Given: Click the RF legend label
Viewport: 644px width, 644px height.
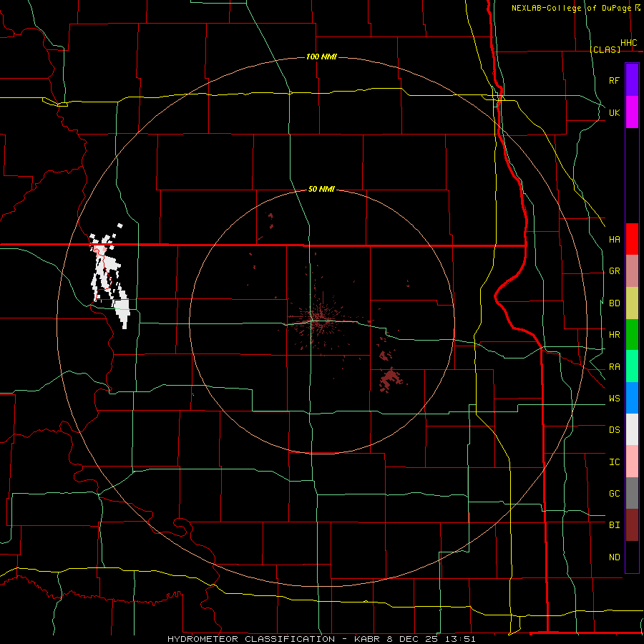Looking at the screenshot, I should pyautogui.click(x=614, y=80).
